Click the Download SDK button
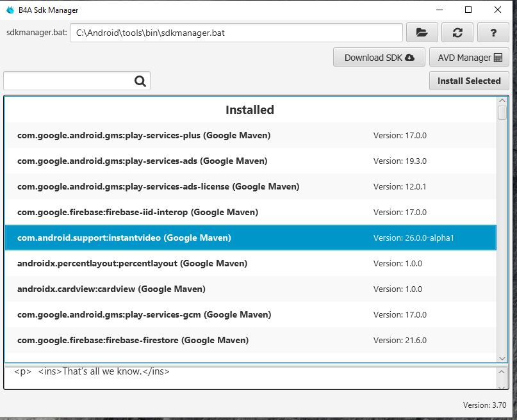Screen dimensions: 517x420 [x=379, y=58]
